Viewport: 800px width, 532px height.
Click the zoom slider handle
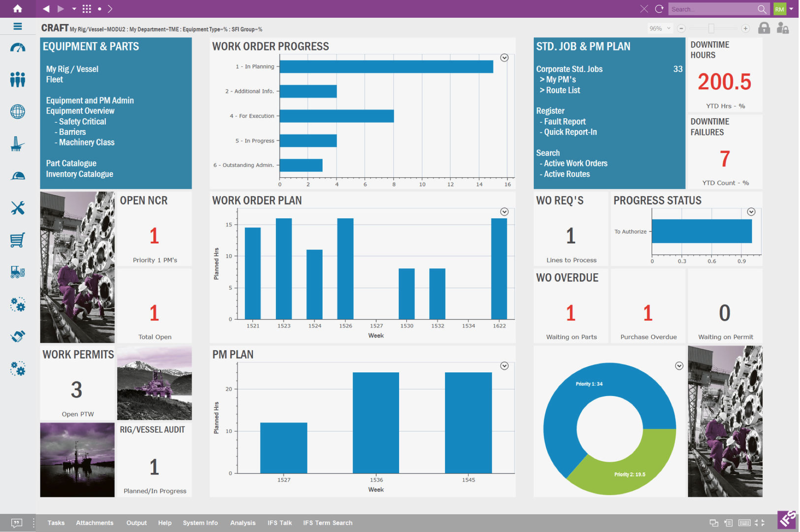coord(711,28)
